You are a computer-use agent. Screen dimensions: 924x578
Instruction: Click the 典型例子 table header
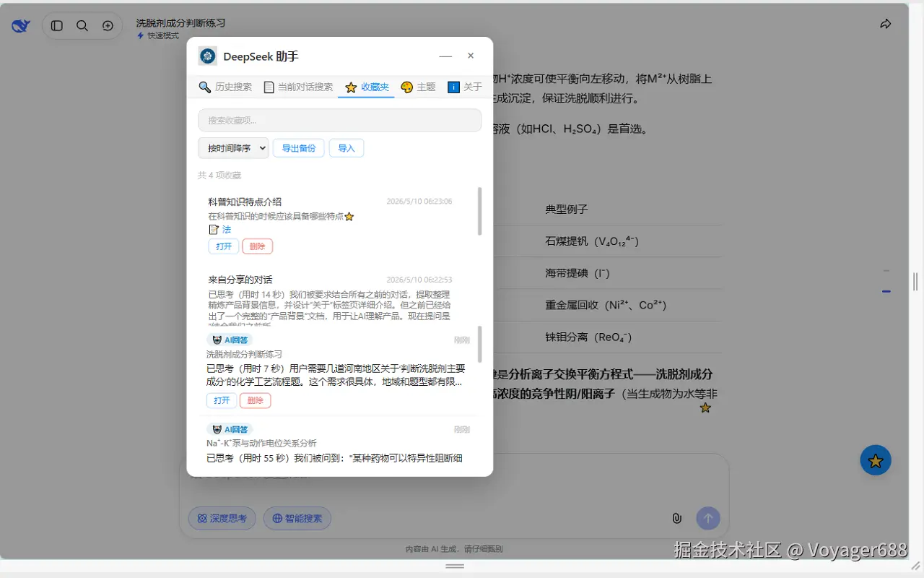tap(567, 210)
